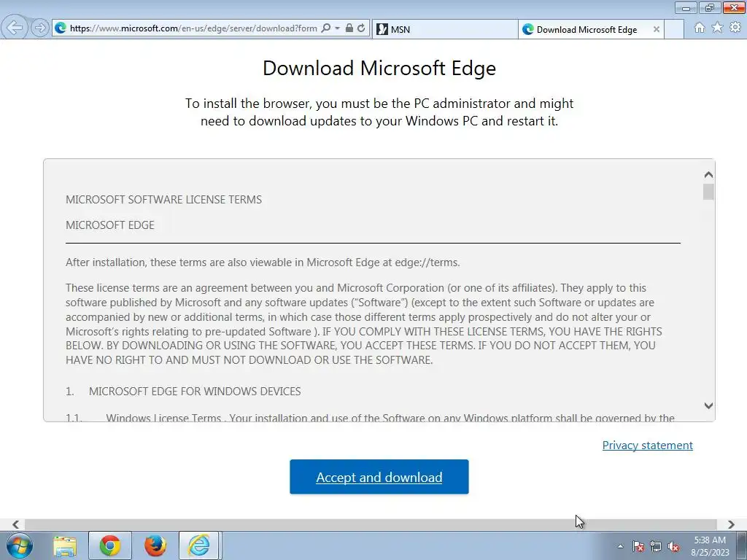This screenshot has width=747, height=560.
Task: Click the license box scroll-up arrow
Action: 708,175
